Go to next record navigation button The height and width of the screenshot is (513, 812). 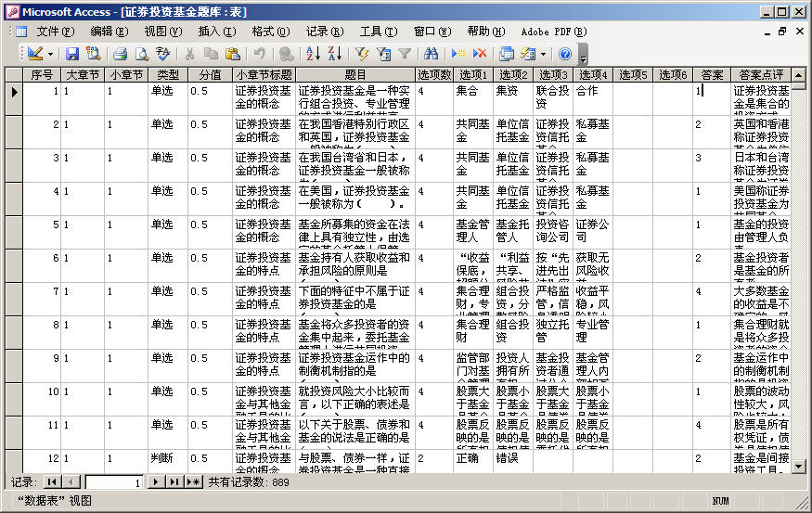(x=155, y=482)
